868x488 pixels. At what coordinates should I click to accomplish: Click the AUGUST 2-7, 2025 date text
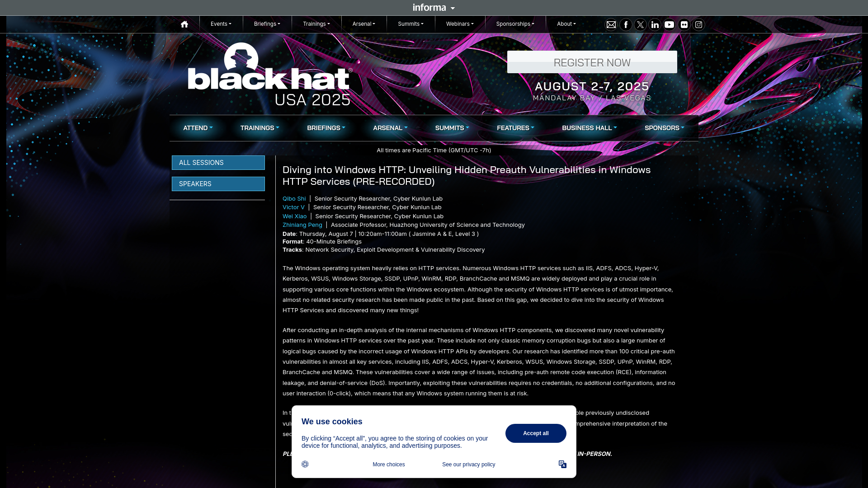click(x=592, y=86)
